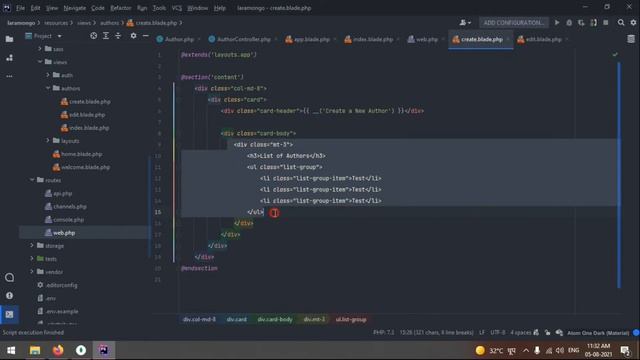Select opened file in project tree

(93, 36)
